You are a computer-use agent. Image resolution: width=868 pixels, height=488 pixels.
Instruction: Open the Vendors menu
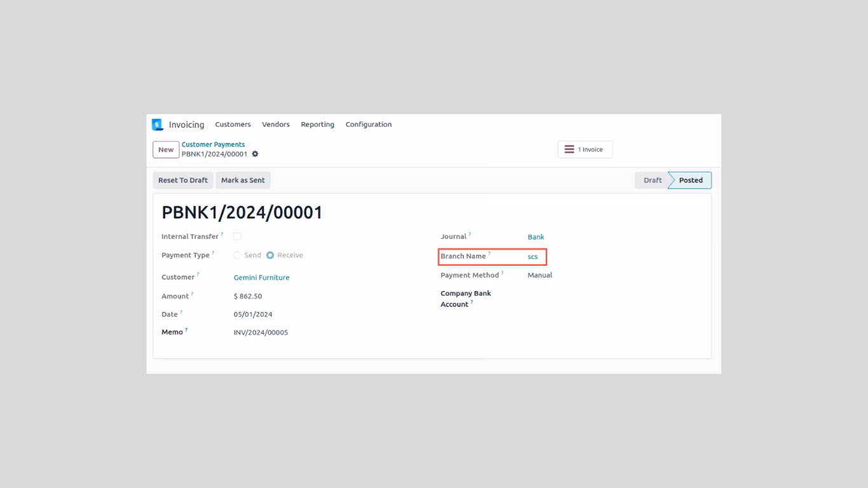pos(276,125)
